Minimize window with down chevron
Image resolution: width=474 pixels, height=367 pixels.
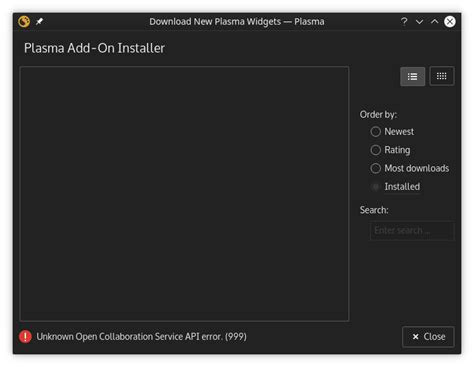(419, 22)
